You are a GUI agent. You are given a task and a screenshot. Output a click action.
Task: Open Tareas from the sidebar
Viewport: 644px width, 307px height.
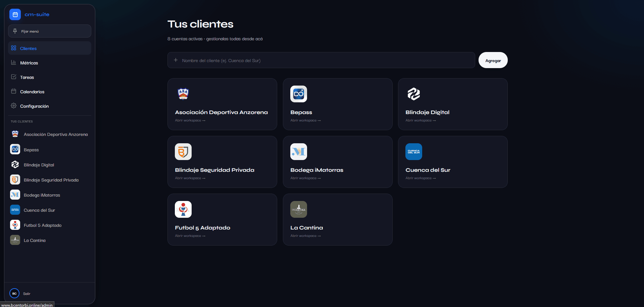tap(50, 77)
